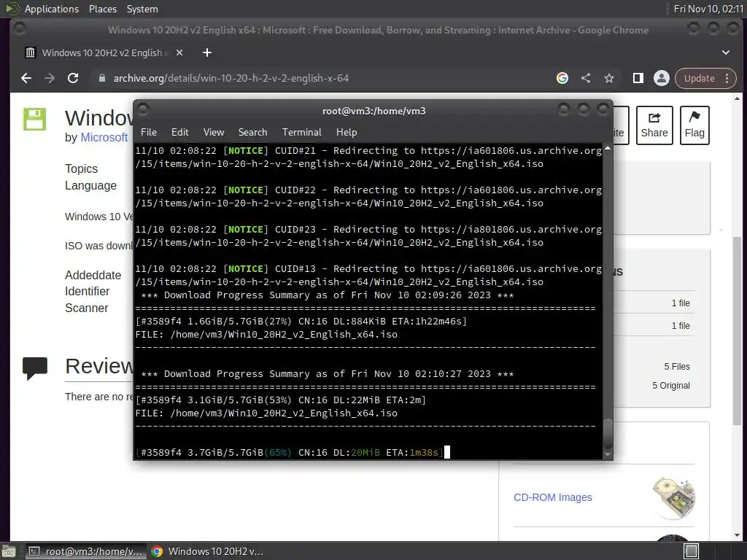The width and height of the screenshot is (747, 560).
Task: Open the CD-ROM Images collection link
Action: (x=553, y=497)
